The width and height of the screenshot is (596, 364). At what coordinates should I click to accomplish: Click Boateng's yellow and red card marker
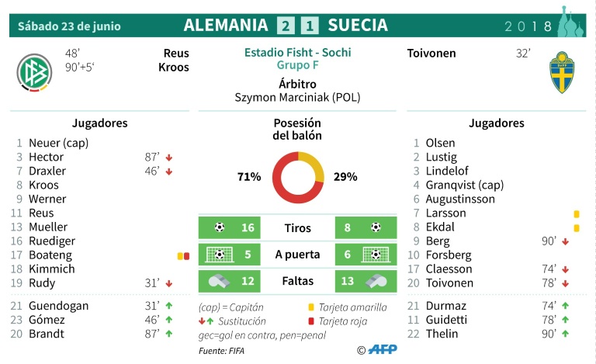coord(183,256)
